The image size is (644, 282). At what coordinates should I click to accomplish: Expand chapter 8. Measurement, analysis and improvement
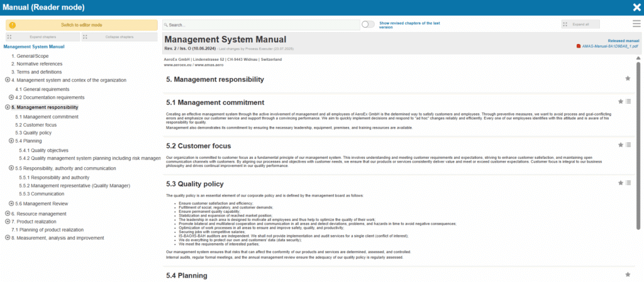[8, 237]
